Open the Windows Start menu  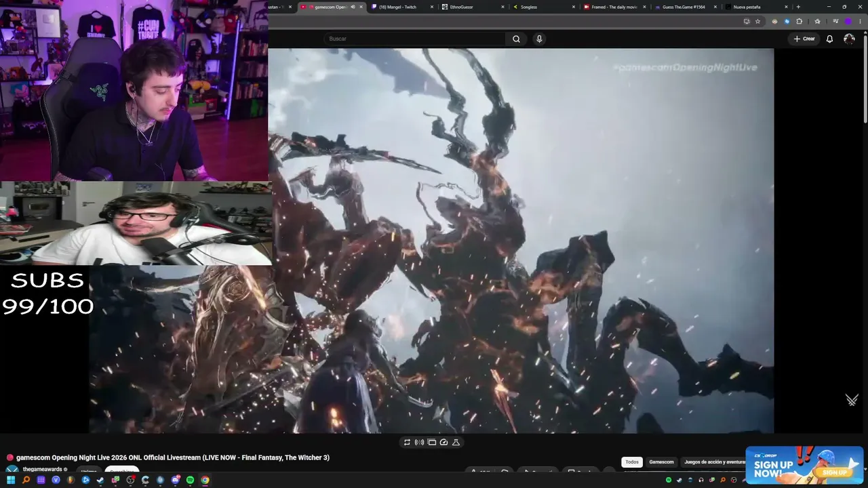[11, 480]
